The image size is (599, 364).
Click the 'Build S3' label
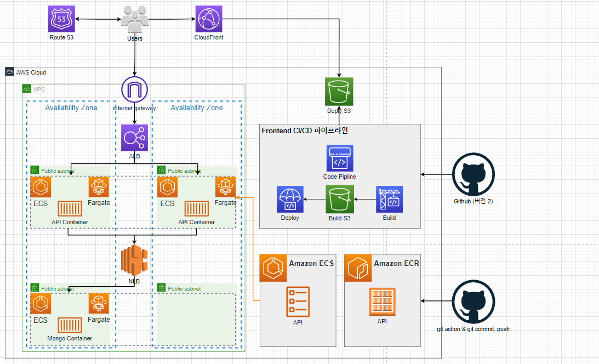click(340, 218)
